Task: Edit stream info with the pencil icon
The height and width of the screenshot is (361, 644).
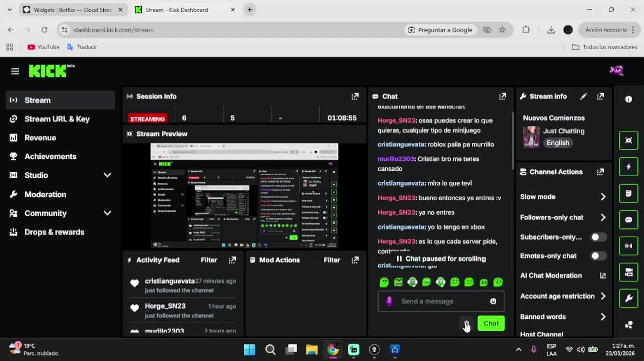Action: coord(583,96)
